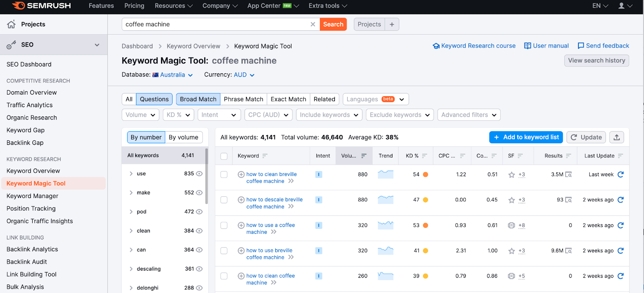644x293 pixels.
Task: Toggle the eye icon for 'use' group
Action: (199, 174)
